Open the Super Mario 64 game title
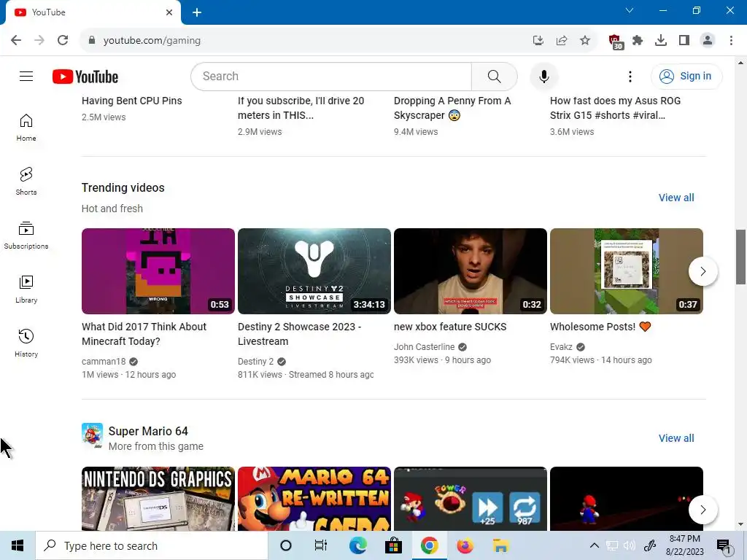 pyautogui.click(x=148, y=431)
